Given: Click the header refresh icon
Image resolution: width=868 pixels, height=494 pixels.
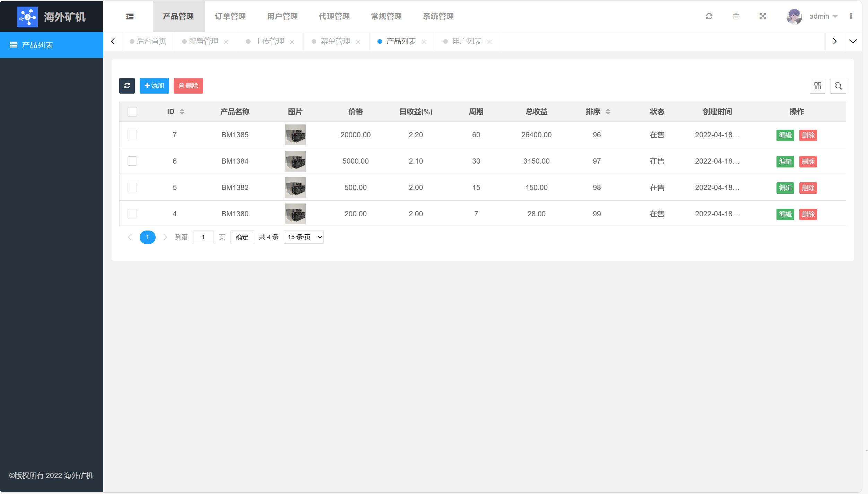Looking at the screenshot, I should [x=709, y=16].
